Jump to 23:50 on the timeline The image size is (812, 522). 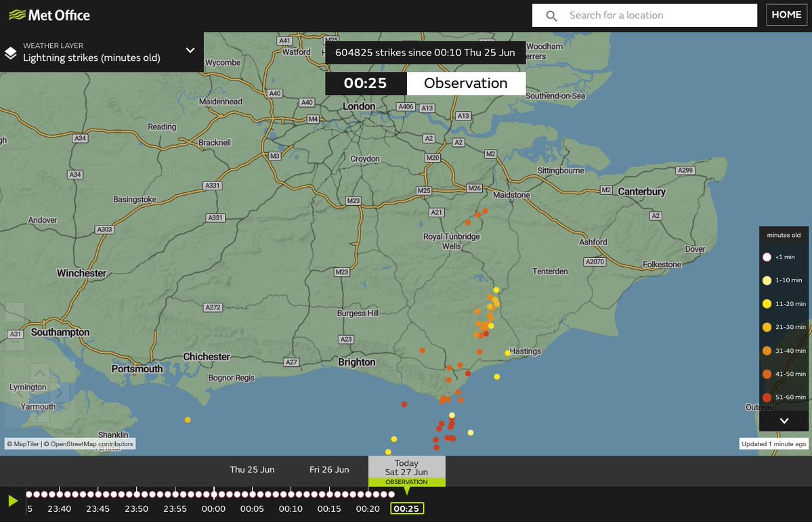136,508
